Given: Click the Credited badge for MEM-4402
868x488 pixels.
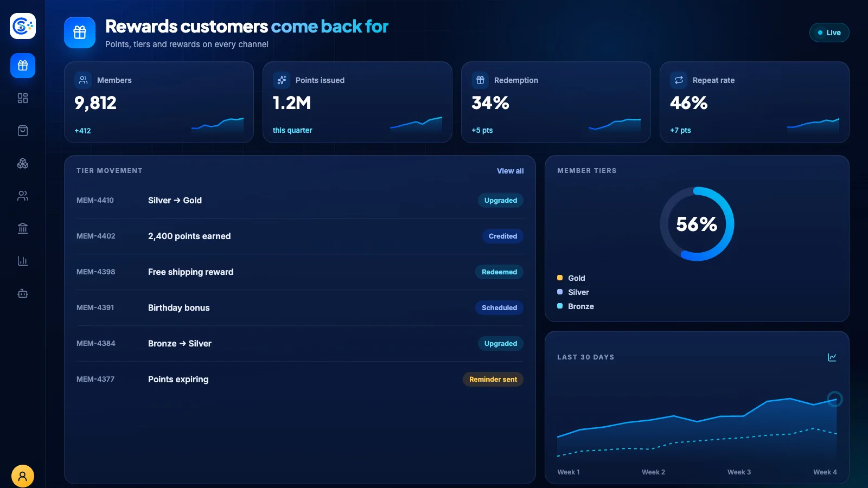Looking at the screenshot, I should tap(503, 236).
